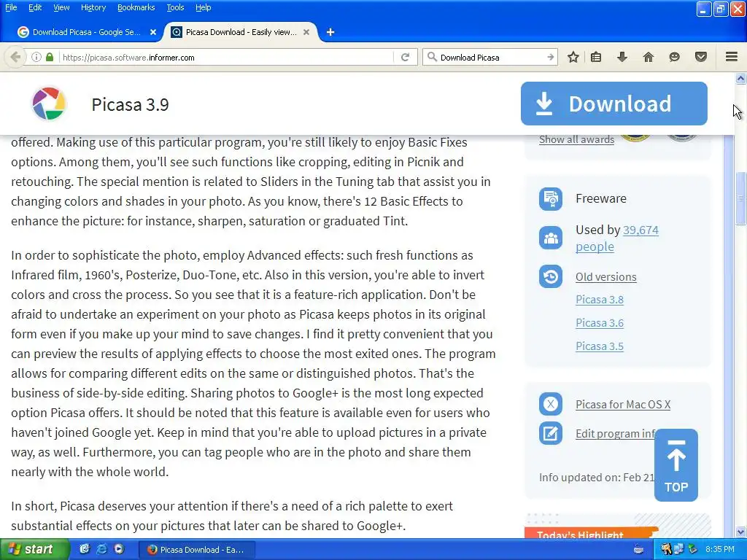Click the Mac OS X icon

(x=551, y=404)
